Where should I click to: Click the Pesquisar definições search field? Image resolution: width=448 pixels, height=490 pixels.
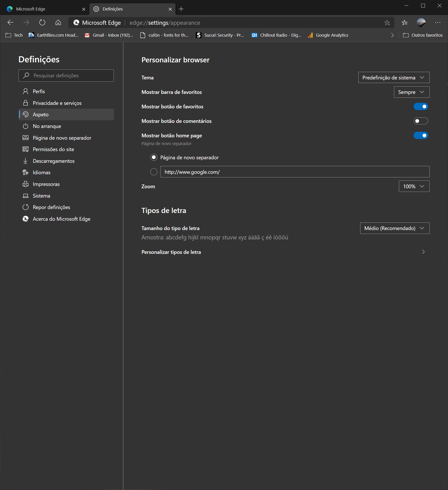pos(66,76)
